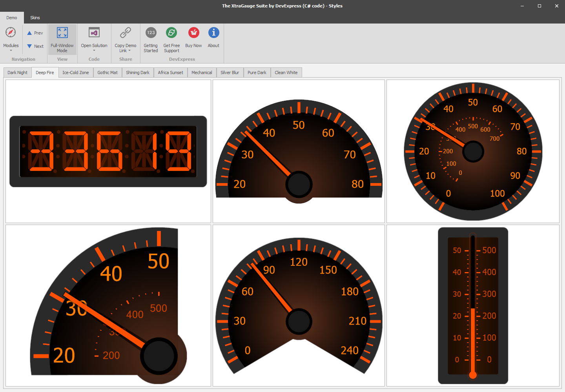Click the Open Solution icon
The height and width of the screenshot is (392, 565).
(94, 33)
